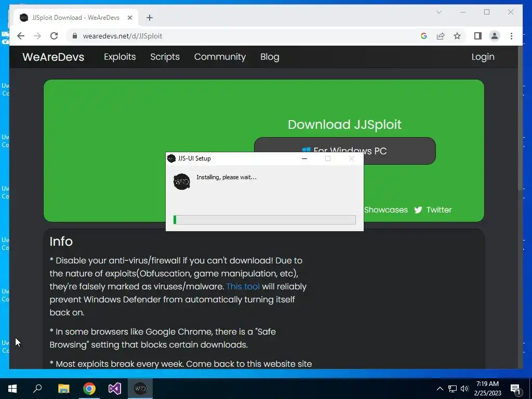Go to WeAreDevs home logo
Screen dimensions: 532x399
[x=54, y=57]
